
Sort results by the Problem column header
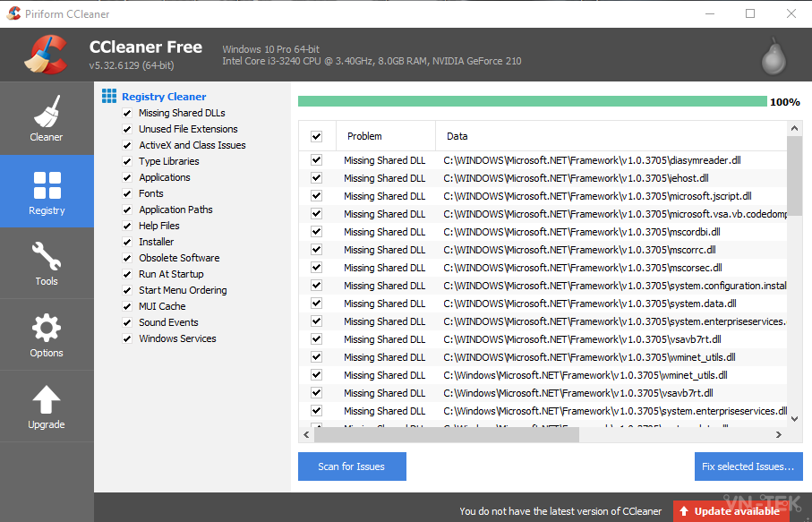coord(386,136)
